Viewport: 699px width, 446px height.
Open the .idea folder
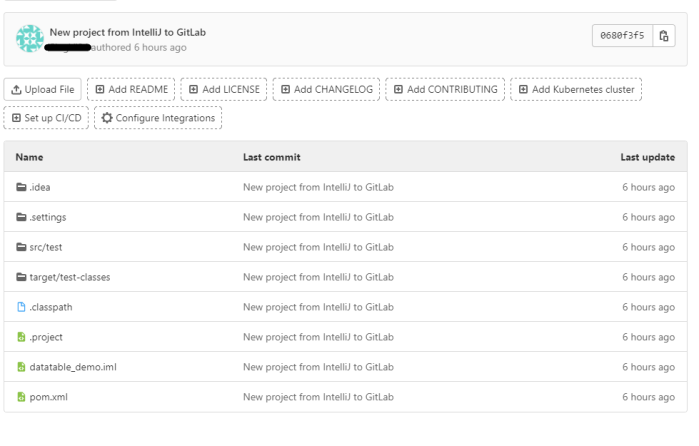tap(40, 187)
